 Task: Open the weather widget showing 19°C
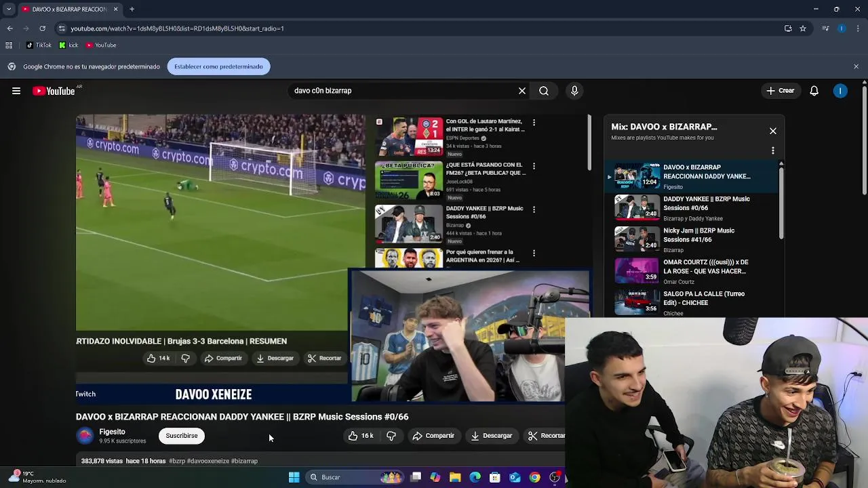(37, 477)
